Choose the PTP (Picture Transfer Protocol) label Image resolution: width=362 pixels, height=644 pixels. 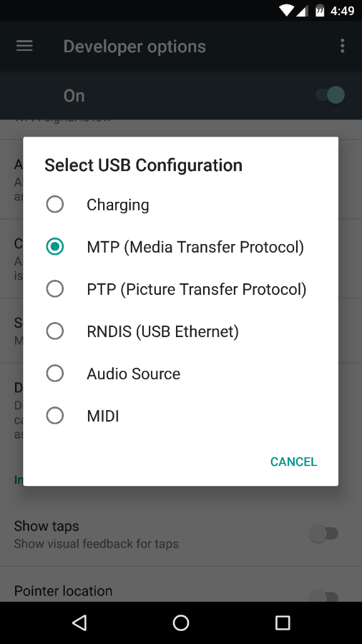(197, 289)
